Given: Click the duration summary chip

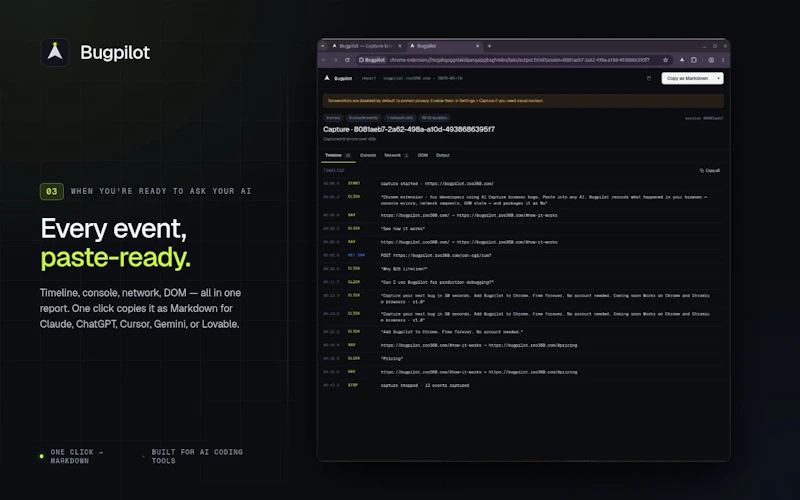Looking at the screenshot, I should pyautogui.click(x=434, y=118).
